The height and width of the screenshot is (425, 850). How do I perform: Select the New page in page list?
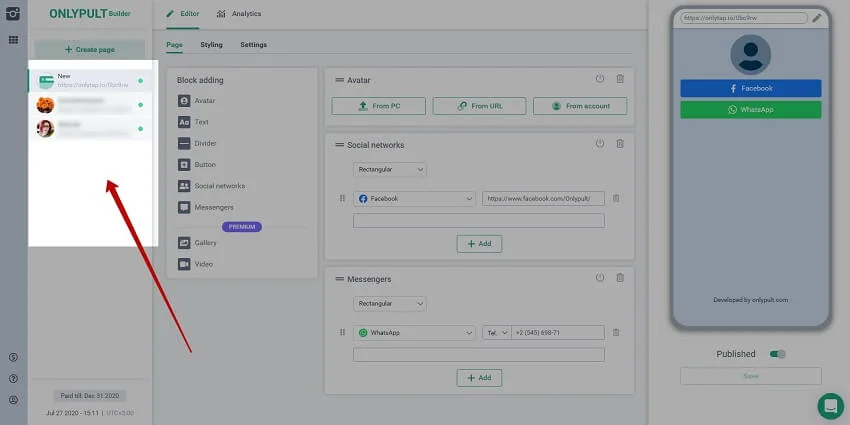90,81
